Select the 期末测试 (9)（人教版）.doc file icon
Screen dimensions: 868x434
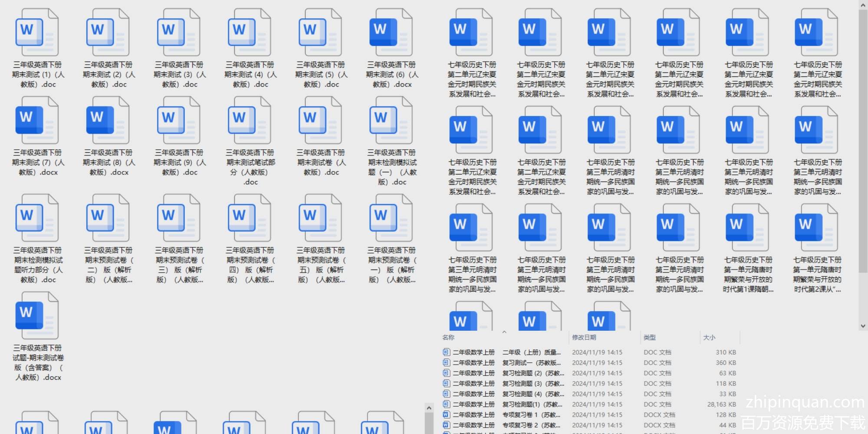pyautogui.click(x=178, y=120)
